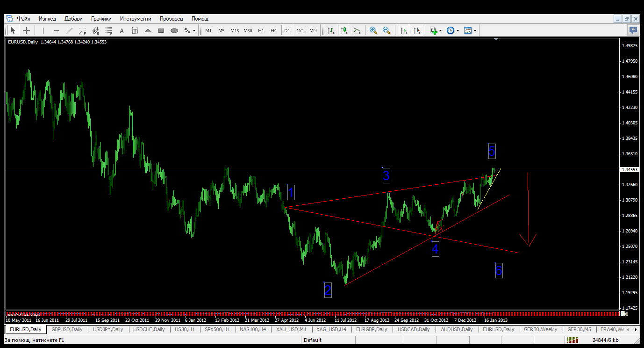This screenshot has width=644, height=348.
Task: Click the Default profile in status bar
Action: pyautogui.click(x=312, y=340)
